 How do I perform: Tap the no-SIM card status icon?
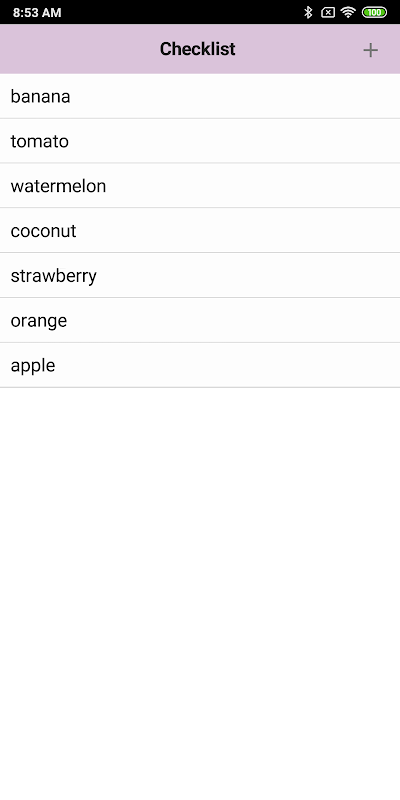pyautogui.click(x=328, y=12)
